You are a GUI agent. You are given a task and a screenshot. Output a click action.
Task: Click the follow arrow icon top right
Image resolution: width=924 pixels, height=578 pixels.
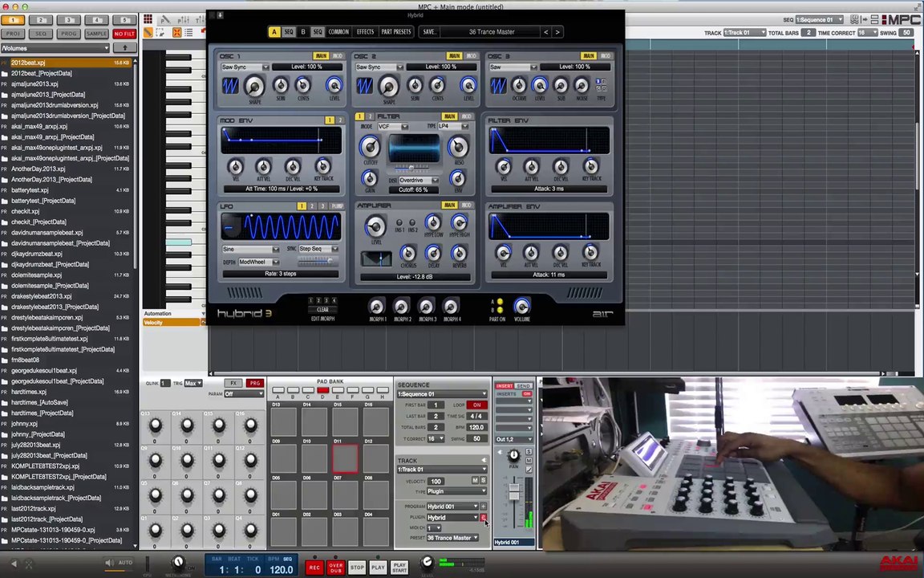[x=865, y=19]
